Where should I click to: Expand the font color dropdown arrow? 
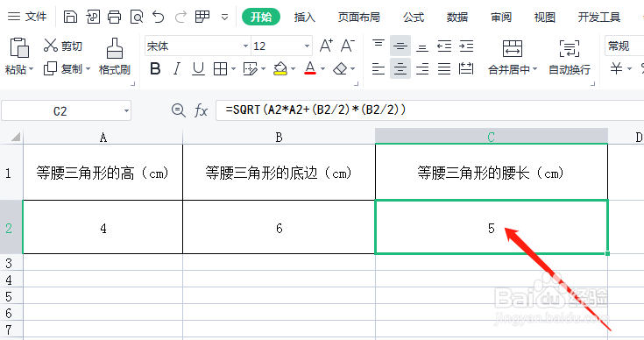322,69
